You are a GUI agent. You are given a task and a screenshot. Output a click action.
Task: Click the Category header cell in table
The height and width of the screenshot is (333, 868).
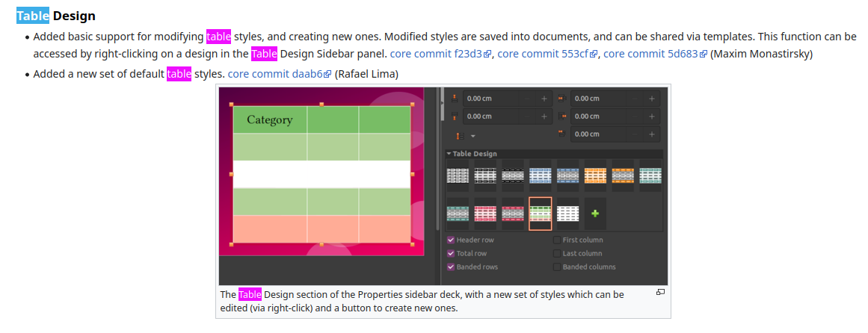click(x=270, y=120)
